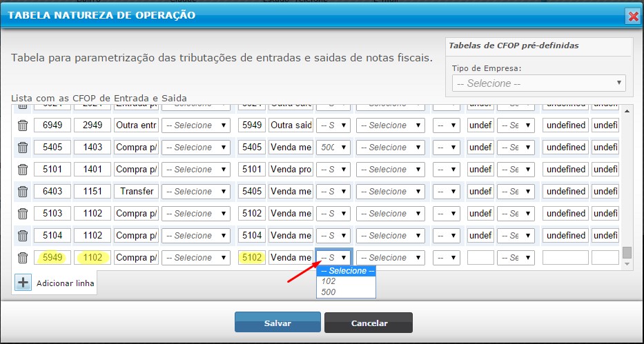Choose the highlighted '-- Selecione --' list option
This screenshot has width=644, height=344.
pos(346,271)
